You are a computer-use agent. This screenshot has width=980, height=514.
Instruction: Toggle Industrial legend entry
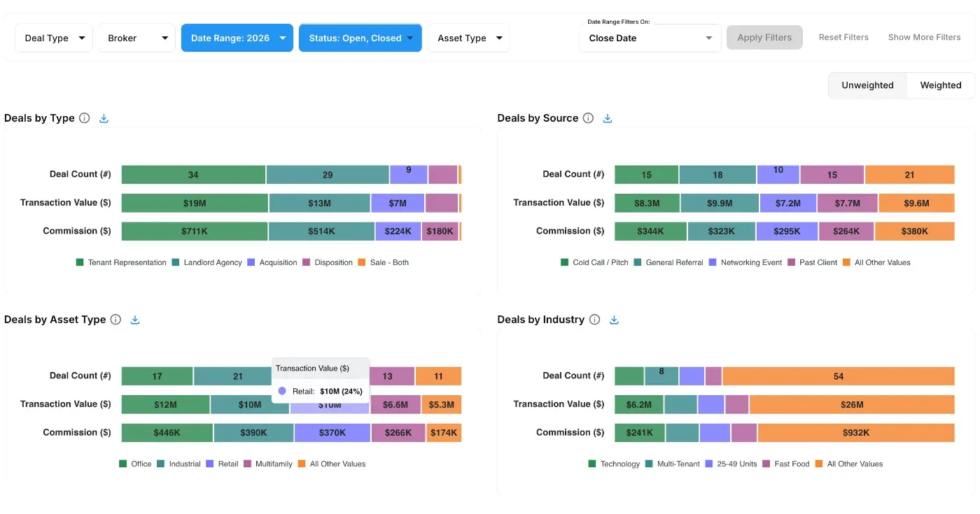click(178, 464)
